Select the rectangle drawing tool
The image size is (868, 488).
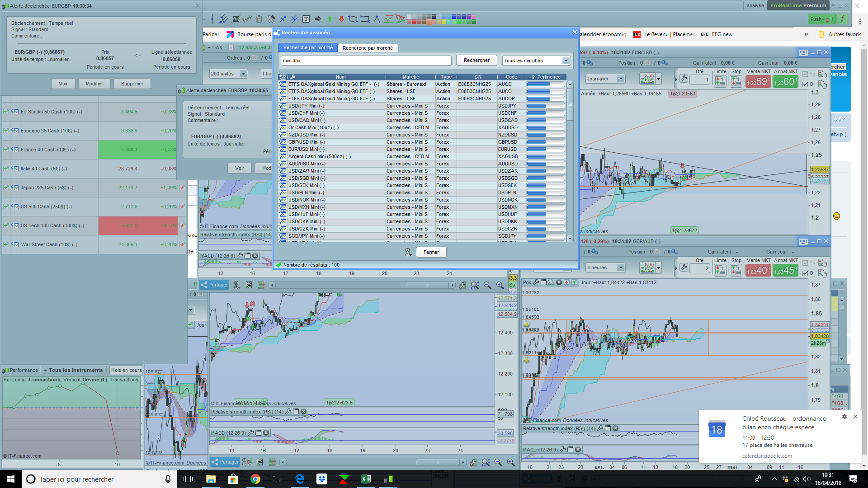[365, 19]
